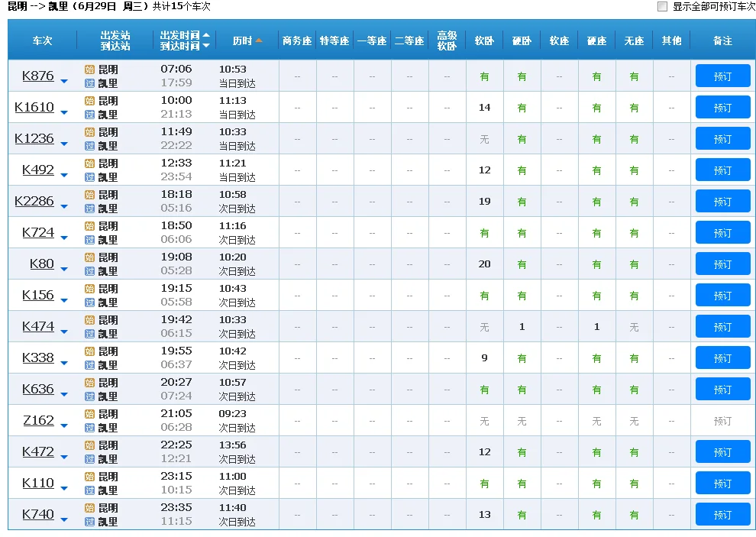The height and width of the screenshot is (537, 756).
Task: Sort by 到达时间 descending arrow
Action: click(206, 46)
